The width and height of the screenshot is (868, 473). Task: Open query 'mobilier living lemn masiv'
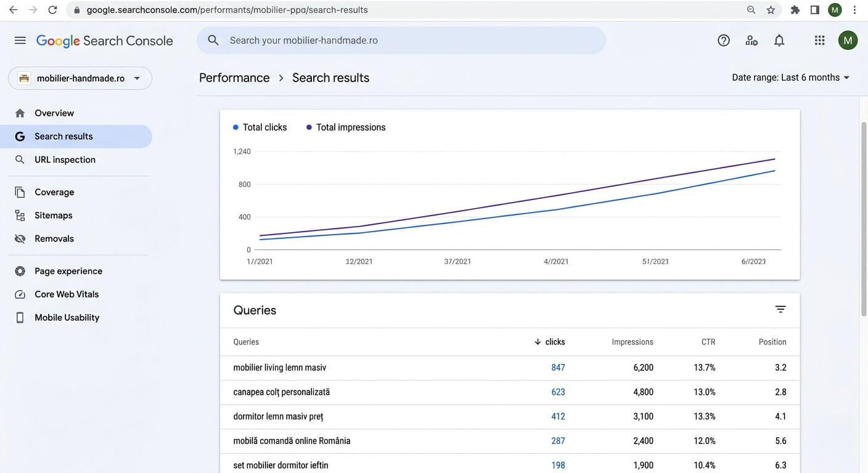pos(279,368)
